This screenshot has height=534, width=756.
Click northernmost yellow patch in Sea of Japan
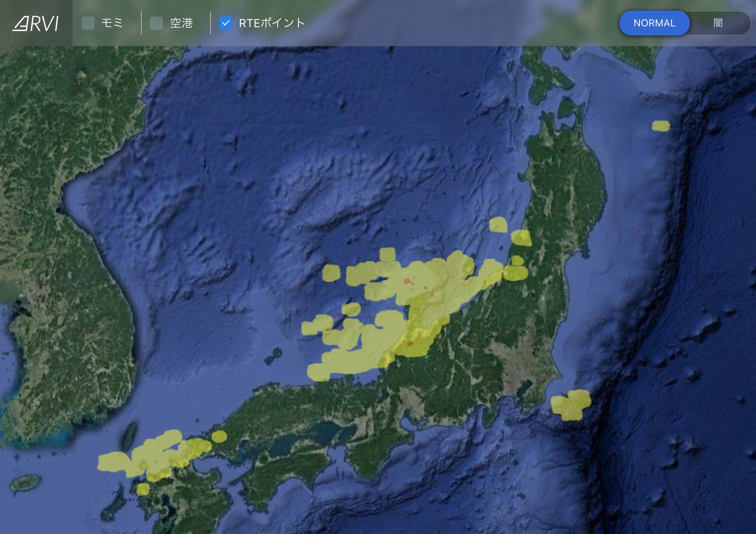pos(498,225)
